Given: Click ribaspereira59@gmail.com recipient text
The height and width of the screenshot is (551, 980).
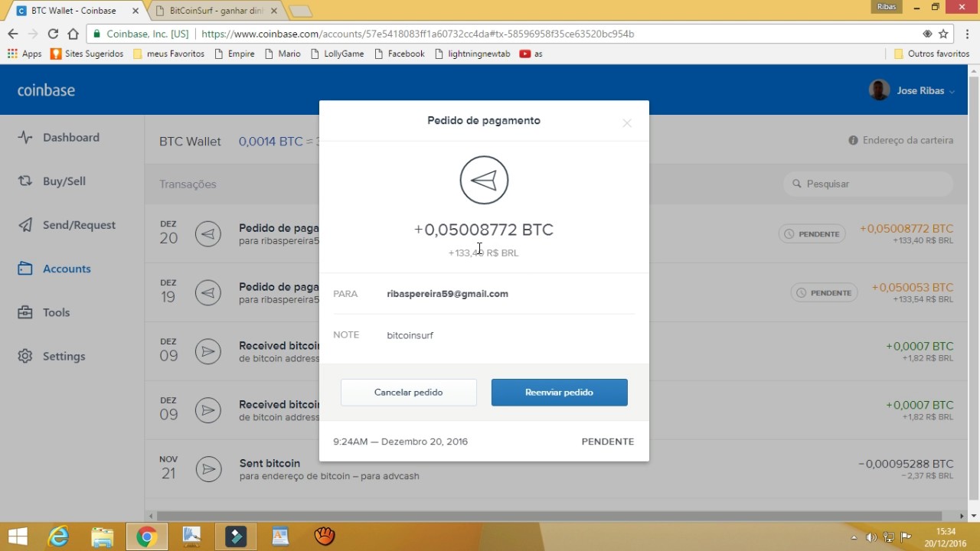Looking at the screenshot, I should point(447,294).
